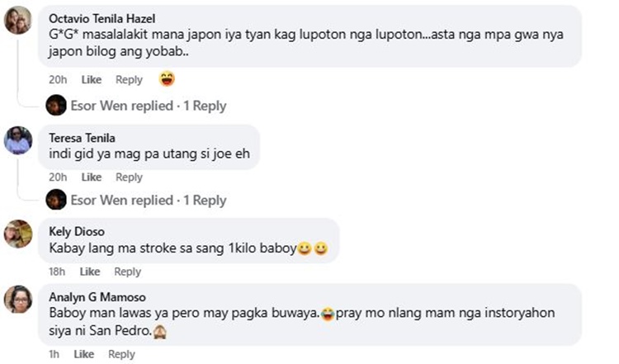The height and width of the screenshot is (364, 619).
Task: Click Analyn G Mamoso's avatar
Action: [18, 298]
